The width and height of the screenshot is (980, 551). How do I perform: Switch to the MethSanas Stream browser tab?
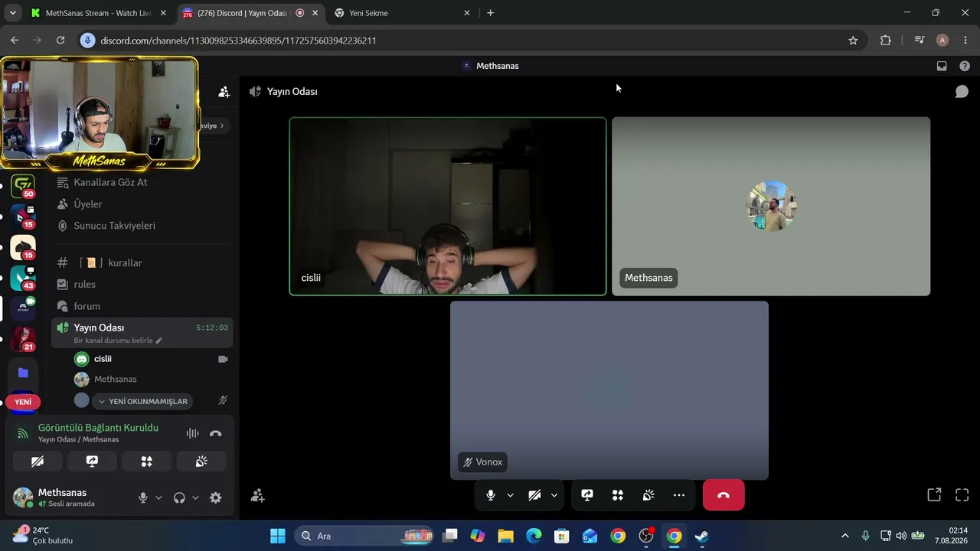point(98,13)
